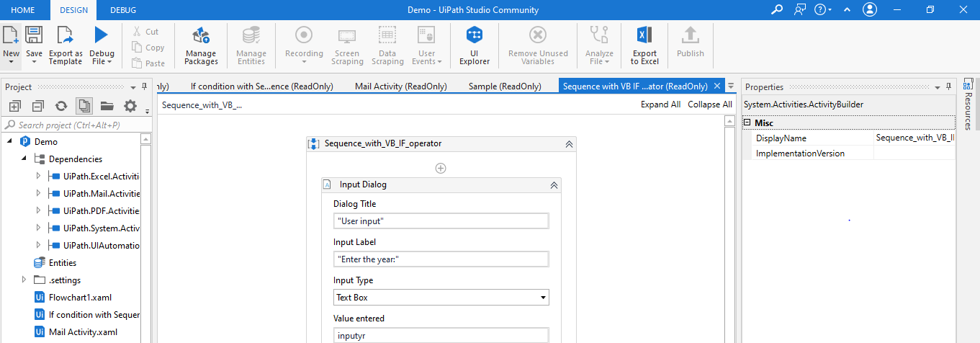The height and width of the screenshot is (343, 980).
Task: Switch to the DEBUG ribbon tab
Action: tap(123, 10)
